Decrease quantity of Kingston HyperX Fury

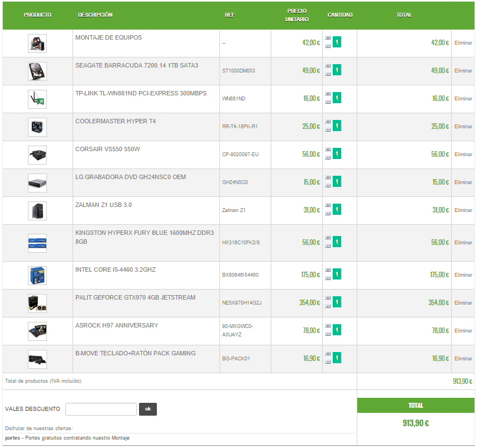pos(328,246)
